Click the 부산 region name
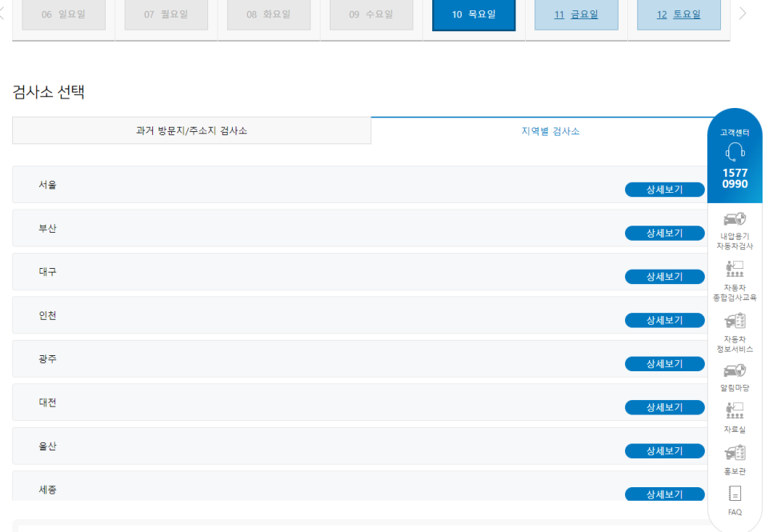Viewport: 773px width, 532px height. 48,228
